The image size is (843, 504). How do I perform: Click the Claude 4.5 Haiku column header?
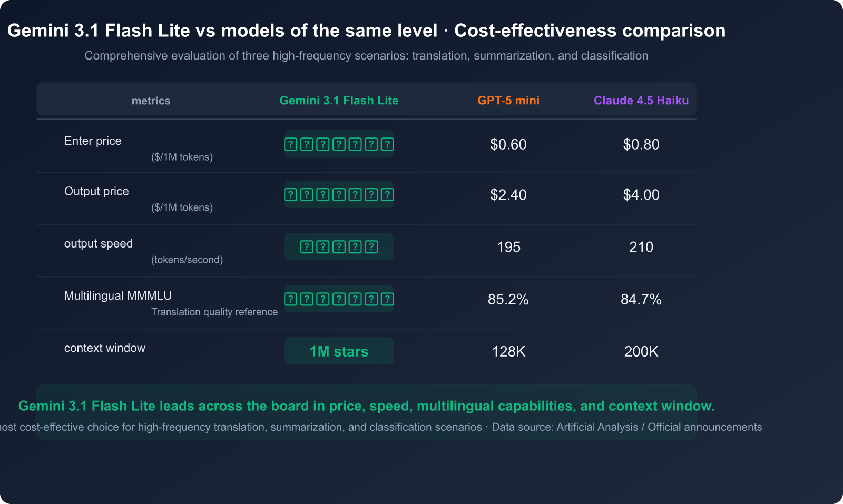pos(641,101)
